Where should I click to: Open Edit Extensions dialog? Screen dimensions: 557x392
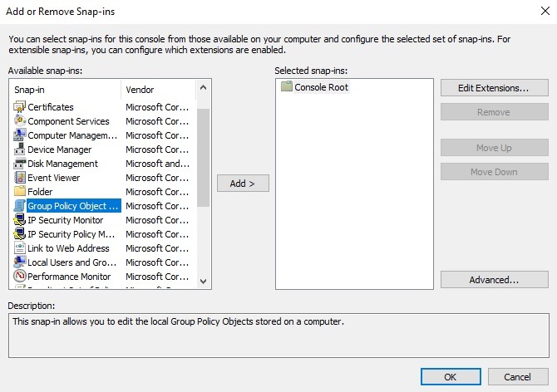[494, 88]
